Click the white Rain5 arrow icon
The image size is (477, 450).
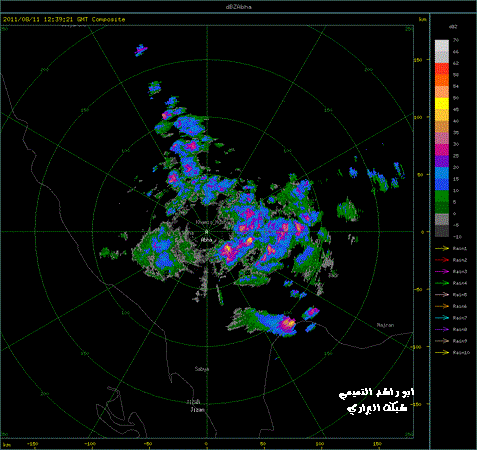tap(442, 295)
